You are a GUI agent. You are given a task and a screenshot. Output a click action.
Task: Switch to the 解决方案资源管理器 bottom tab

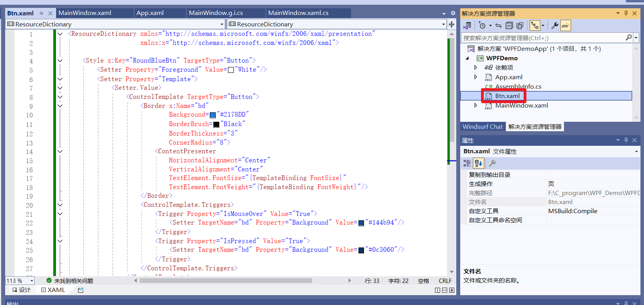[535, 127]
